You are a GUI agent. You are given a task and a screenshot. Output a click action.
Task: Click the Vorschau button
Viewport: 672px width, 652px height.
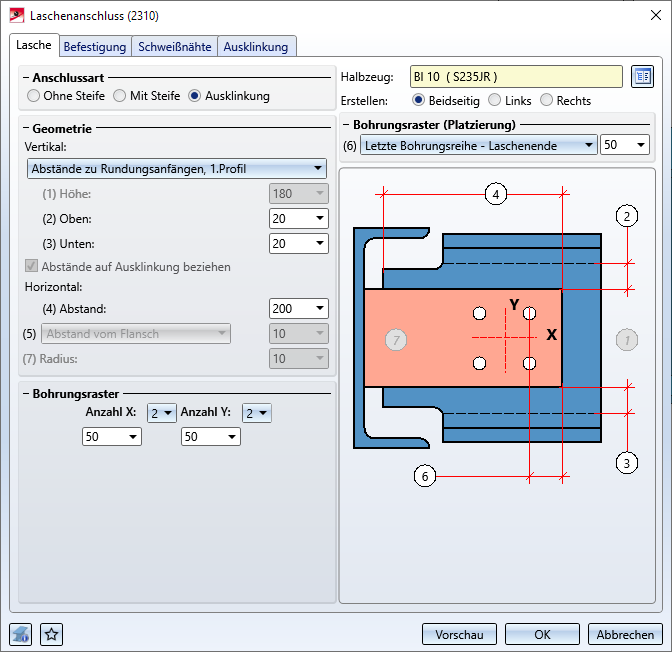(459, 634)
